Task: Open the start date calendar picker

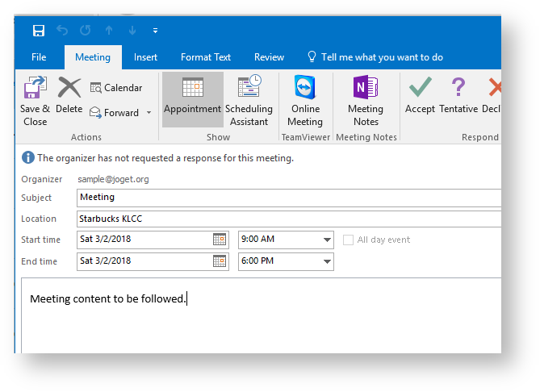Action: (219, 240)
